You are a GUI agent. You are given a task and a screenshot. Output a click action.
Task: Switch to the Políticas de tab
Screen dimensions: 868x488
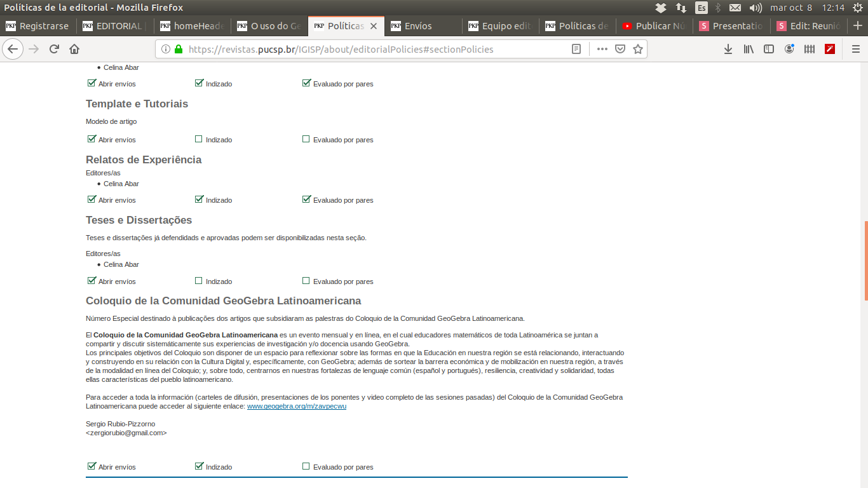[578, 26]
